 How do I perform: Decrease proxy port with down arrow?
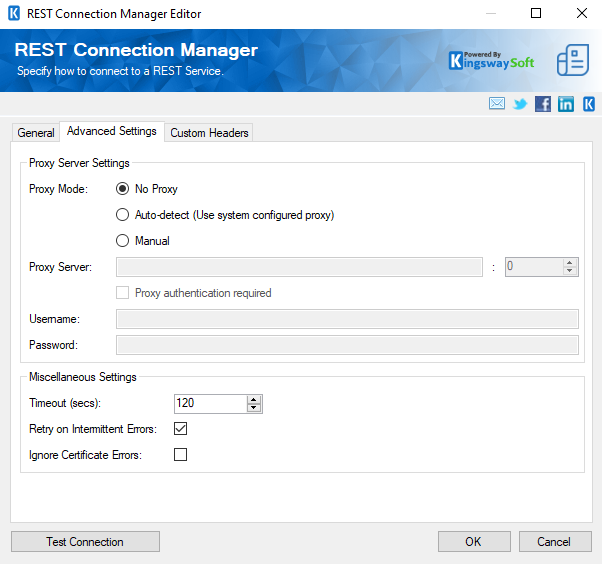pyautogui.click(x=570, y=271)
